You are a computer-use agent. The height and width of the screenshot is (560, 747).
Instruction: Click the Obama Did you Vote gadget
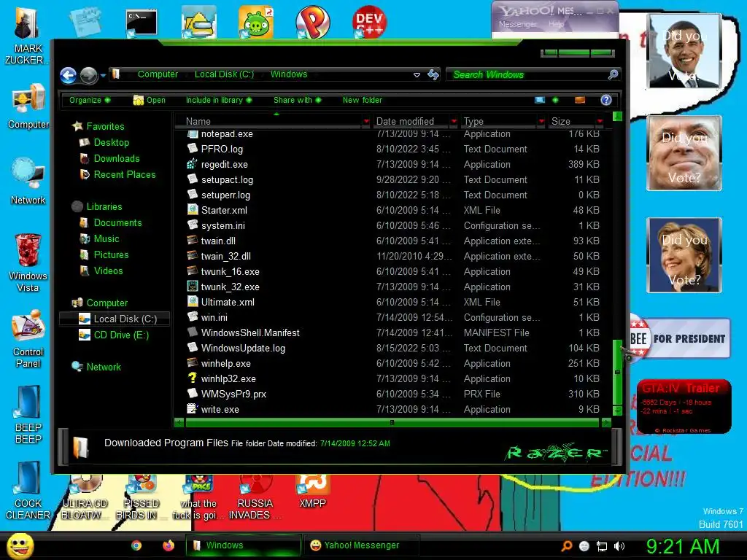point(684,52)
